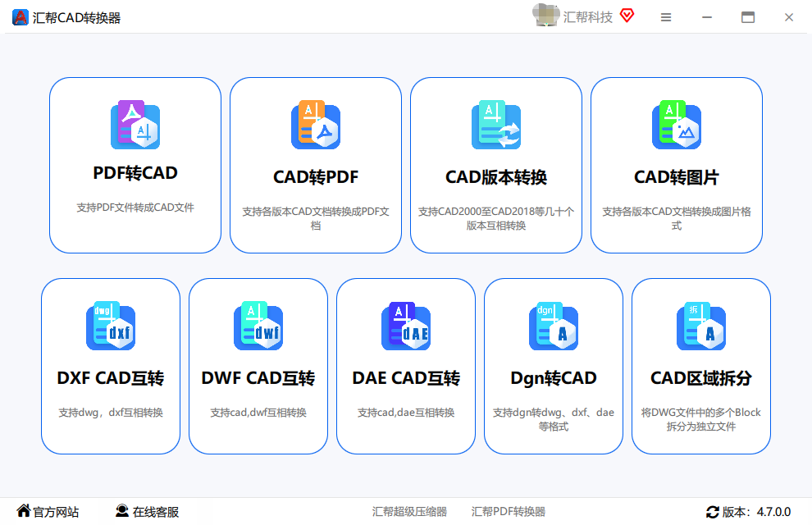Click description 支持cad,dae互相转换
This screenshot has width=812, height=525.
tap(406, 412)
